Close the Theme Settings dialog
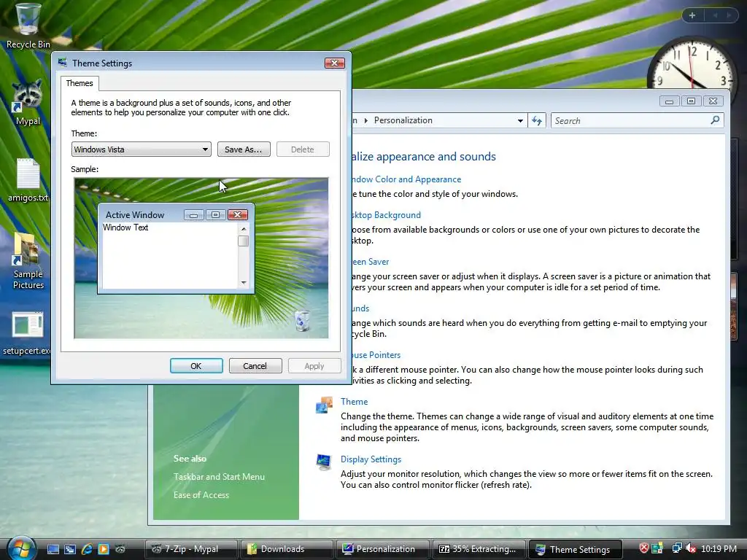The height and width of the screenshot is (560, 747). point(334,63)
